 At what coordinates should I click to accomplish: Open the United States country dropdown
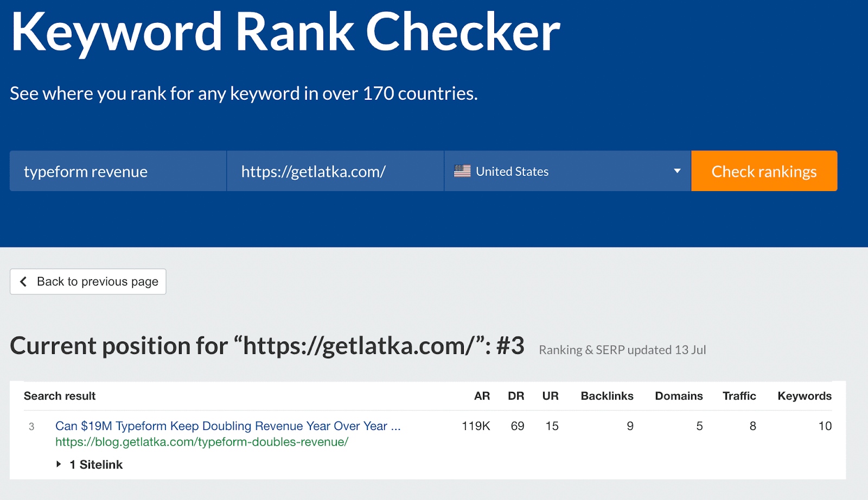[x=567, y=171]
